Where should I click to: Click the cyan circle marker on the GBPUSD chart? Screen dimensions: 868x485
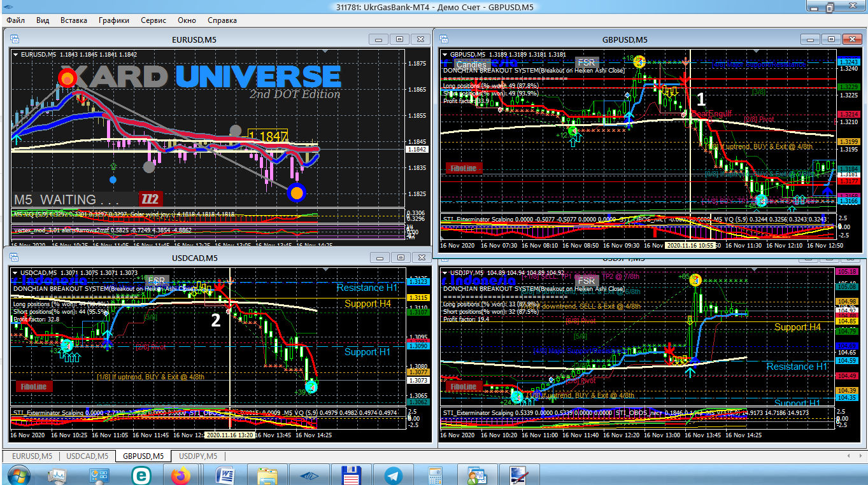click(x=762, y=201)
